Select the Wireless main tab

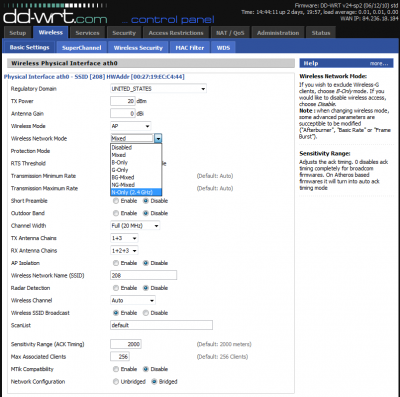pyautogui.click(x=51, y=32)
